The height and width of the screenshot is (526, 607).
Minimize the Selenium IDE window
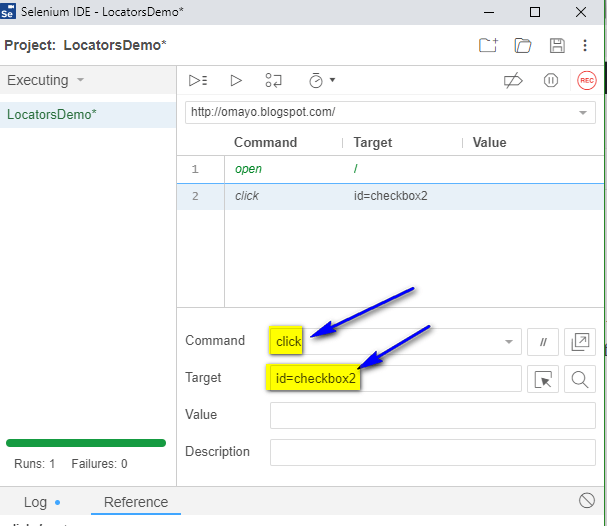(489, 12)
